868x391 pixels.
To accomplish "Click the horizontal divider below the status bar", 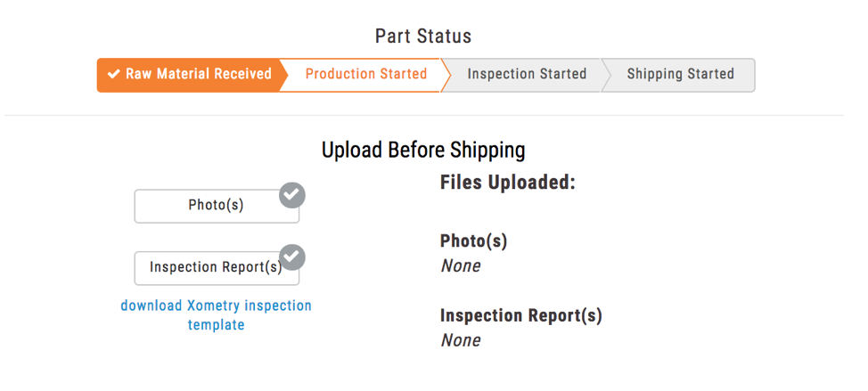I will (x=423, y=116).
